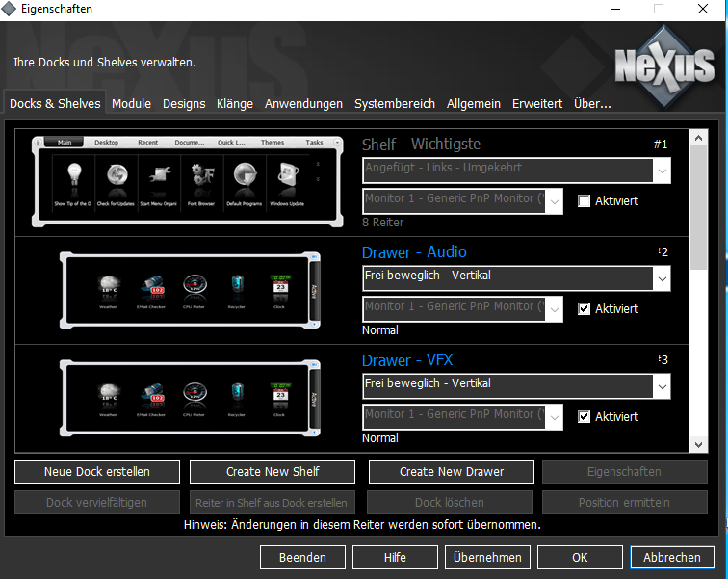728x579 pixels.
Task: Expand the Frei beweglich dropdown for Drawer - VFX
Action: coord(661,386)
